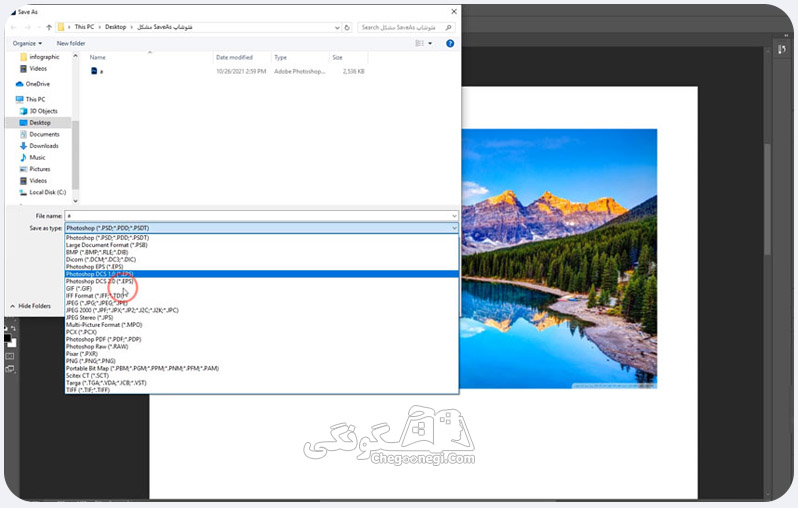
Task: Expand File name dropdown arrow
Action: tap(454, 216)
